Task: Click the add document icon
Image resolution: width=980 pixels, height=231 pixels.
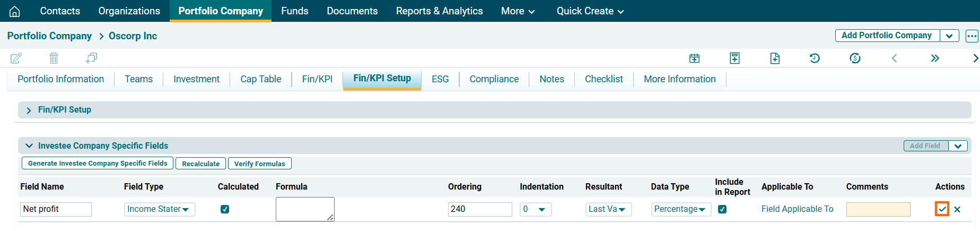Action: click(775, 58)
